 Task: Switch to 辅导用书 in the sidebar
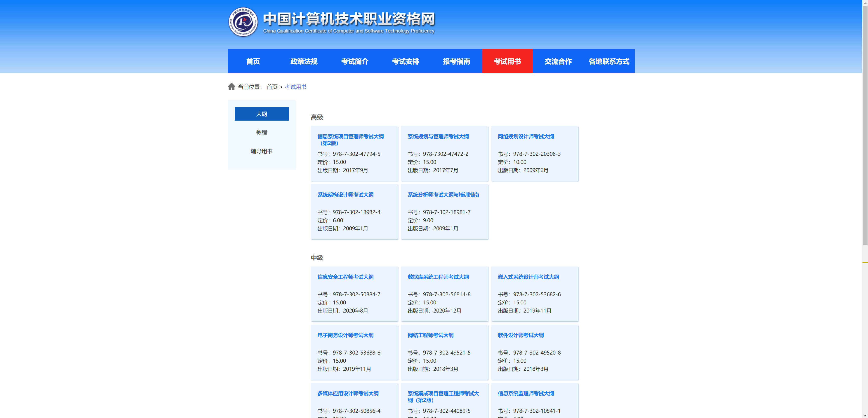coord(262,151)
